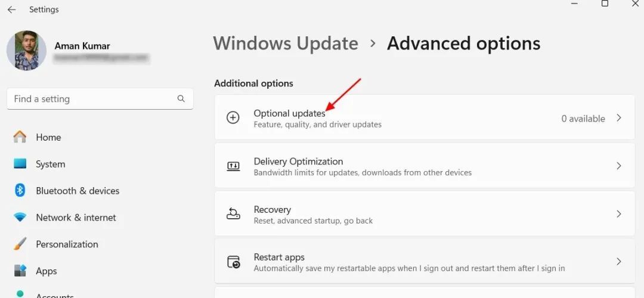Open Recovery options
The height and width of the screenshot is (298, 644).
[425, 213]
